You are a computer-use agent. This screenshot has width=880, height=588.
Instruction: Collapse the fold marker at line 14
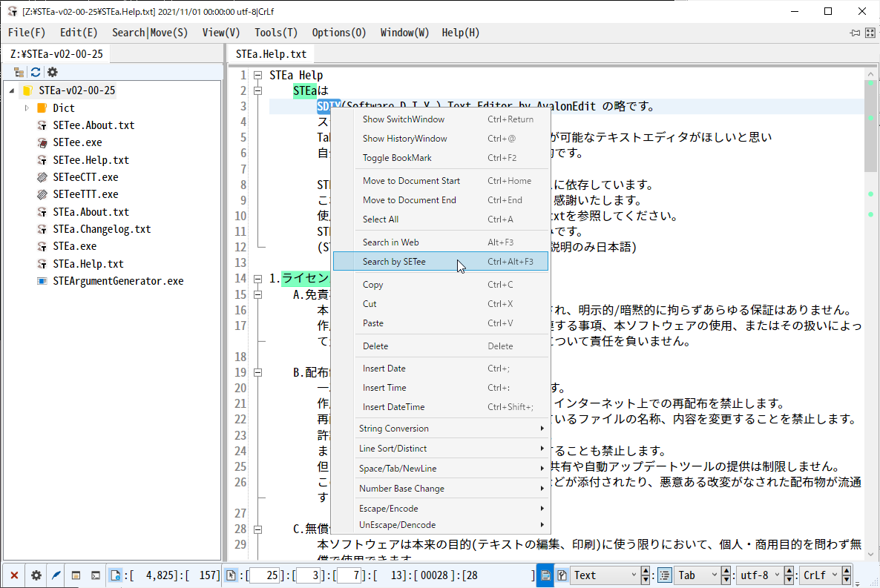click(257, 278)
